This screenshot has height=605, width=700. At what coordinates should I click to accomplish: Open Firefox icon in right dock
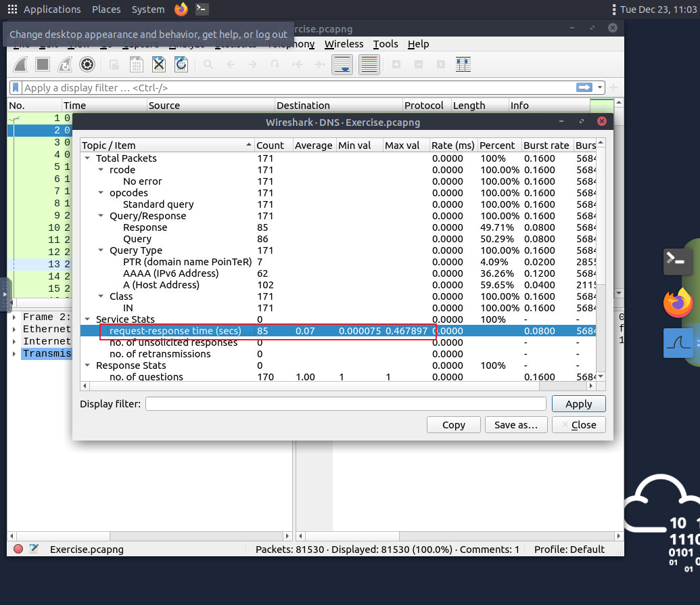tap(678, 303)
